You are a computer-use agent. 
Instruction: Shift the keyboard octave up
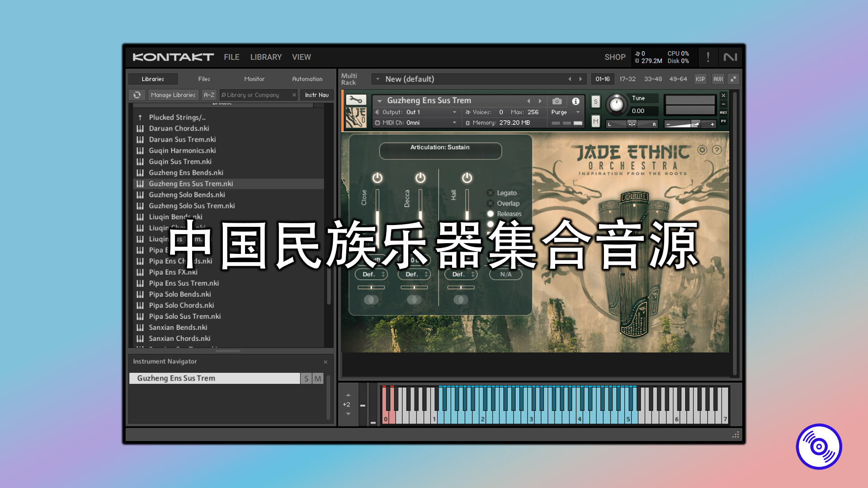tap(348, 395)
